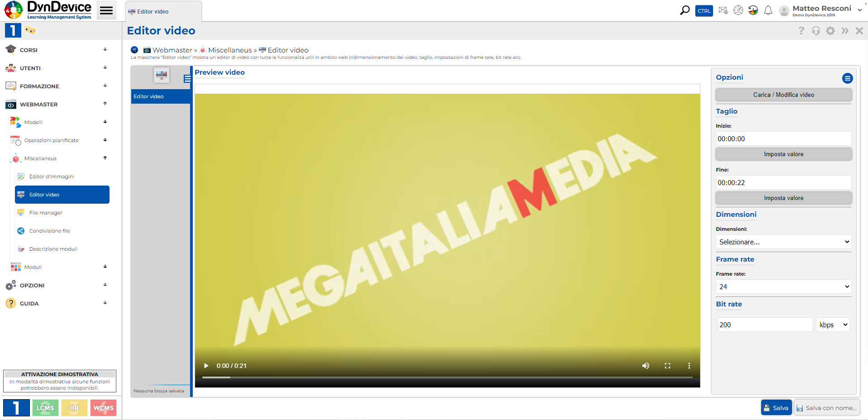The width and height of the screenshot is (868, 420).
Task: Click the search magnifier icon
Action: point(685,10)
